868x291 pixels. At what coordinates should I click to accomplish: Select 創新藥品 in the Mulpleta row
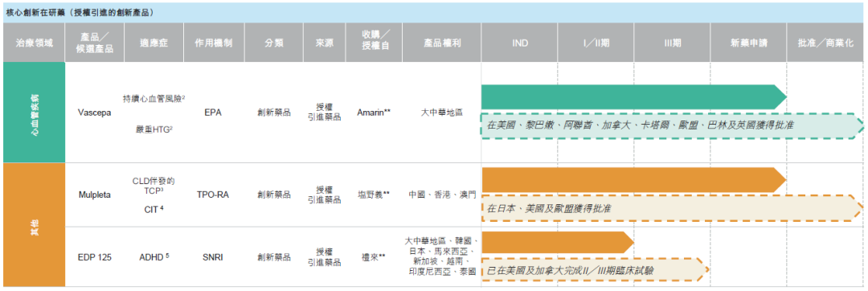click(273, 195)
